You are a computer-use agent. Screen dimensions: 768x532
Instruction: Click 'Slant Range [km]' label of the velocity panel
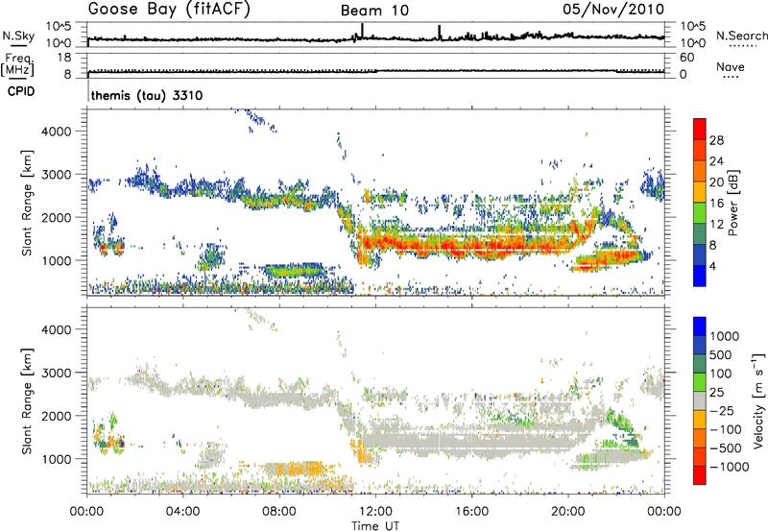pyautogui.click(x=28, y=400)
